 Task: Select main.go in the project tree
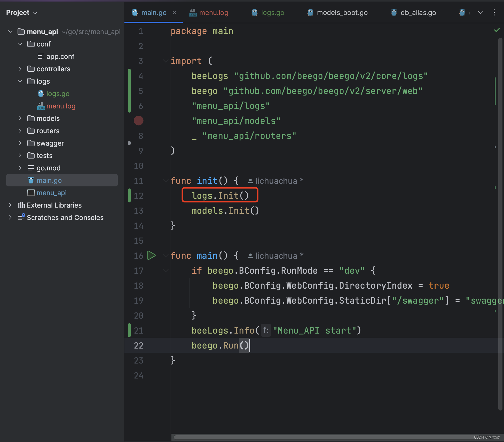tap(49, 180)
